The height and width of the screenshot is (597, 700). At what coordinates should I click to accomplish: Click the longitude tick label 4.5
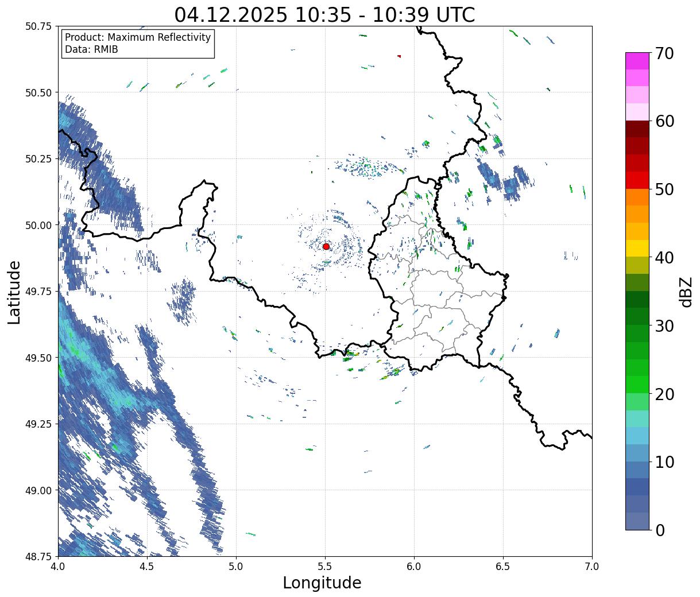click(148, 567)
